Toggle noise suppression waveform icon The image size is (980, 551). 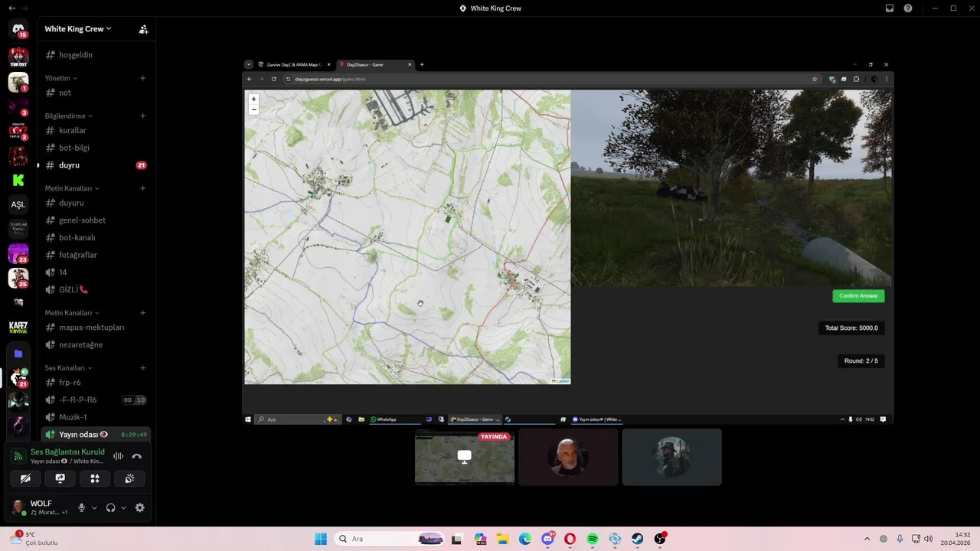[x=119, y=456]
